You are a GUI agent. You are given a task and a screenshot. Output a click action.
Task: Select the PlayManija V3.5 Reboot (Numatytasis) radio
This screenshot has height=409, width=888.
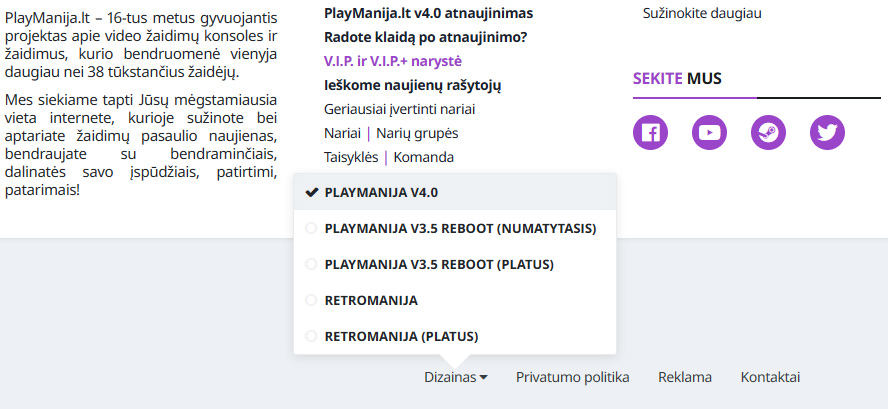coord(311,228)
